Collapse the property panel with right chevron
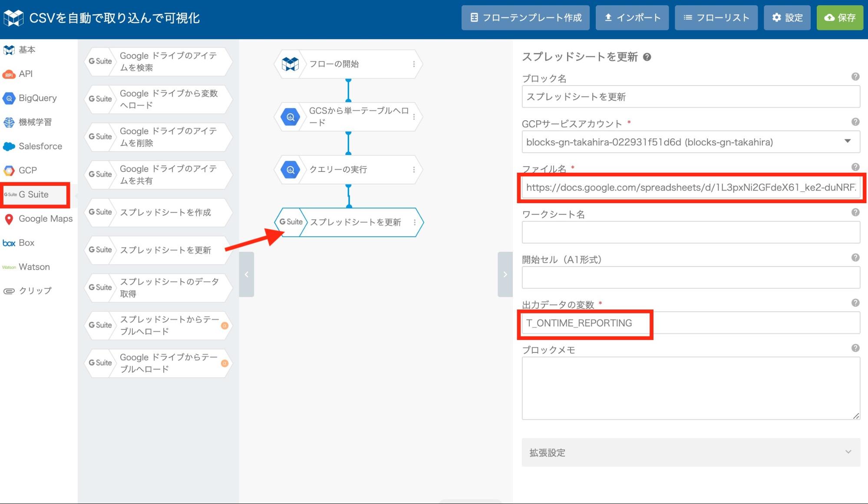Viewport: 868px width, 504px height. coord(505,274)
